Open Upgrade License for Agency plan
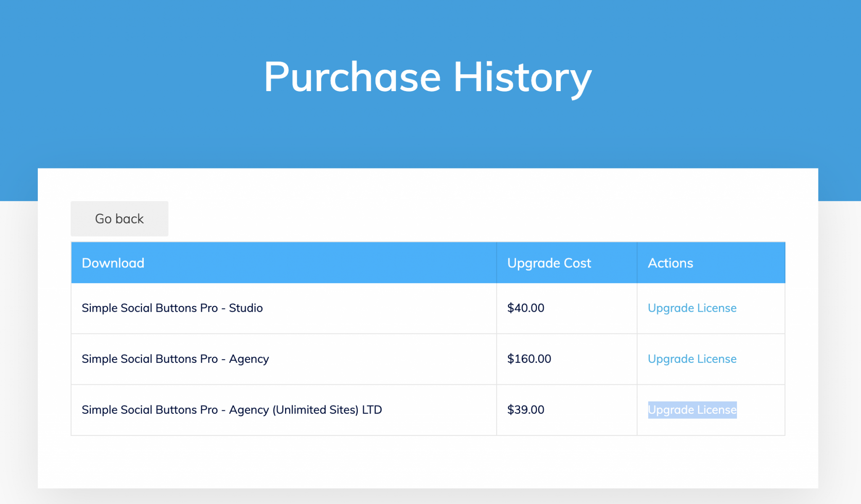Image resolution: width=861 pixels, height=504 pixels. 692,359
